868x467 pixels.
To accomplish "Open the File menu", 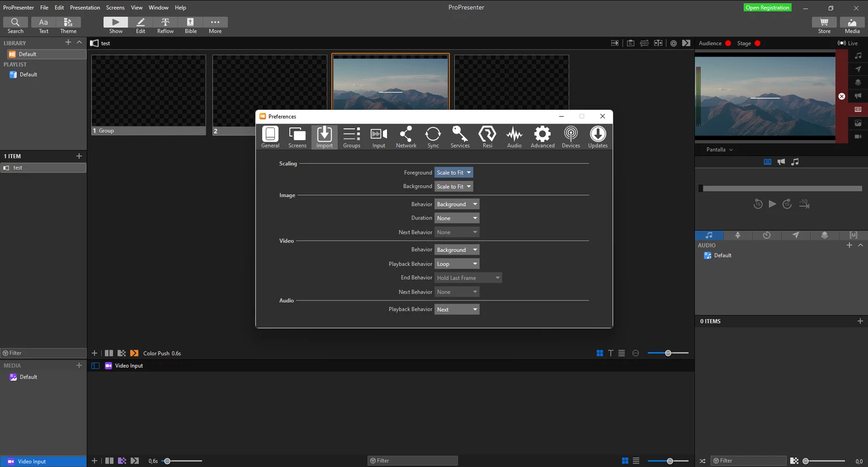I will (44, 8).
